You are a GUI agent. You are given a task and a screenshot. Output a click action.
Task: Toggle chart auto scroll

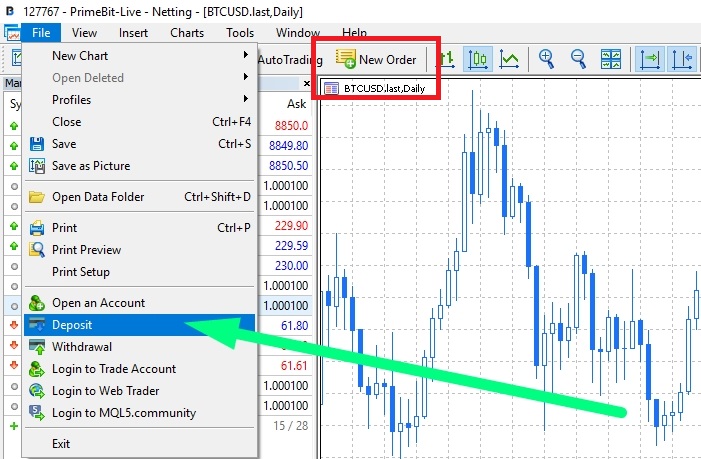[x=650, y=59]
